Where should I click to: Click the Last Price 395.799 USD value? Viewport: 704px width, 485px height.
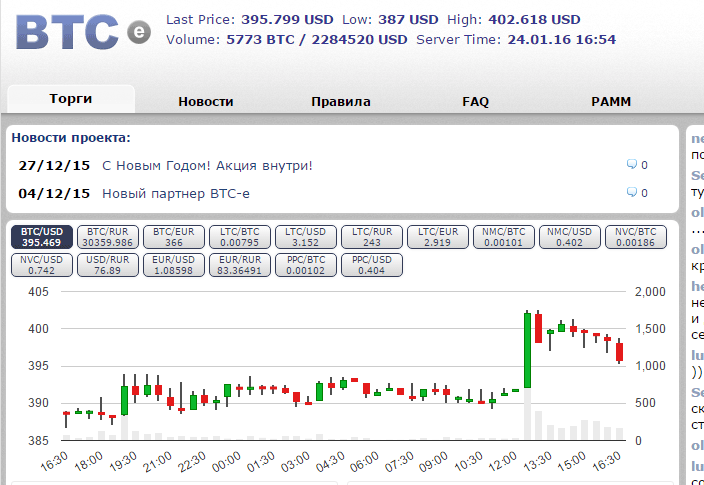(287, 20)
